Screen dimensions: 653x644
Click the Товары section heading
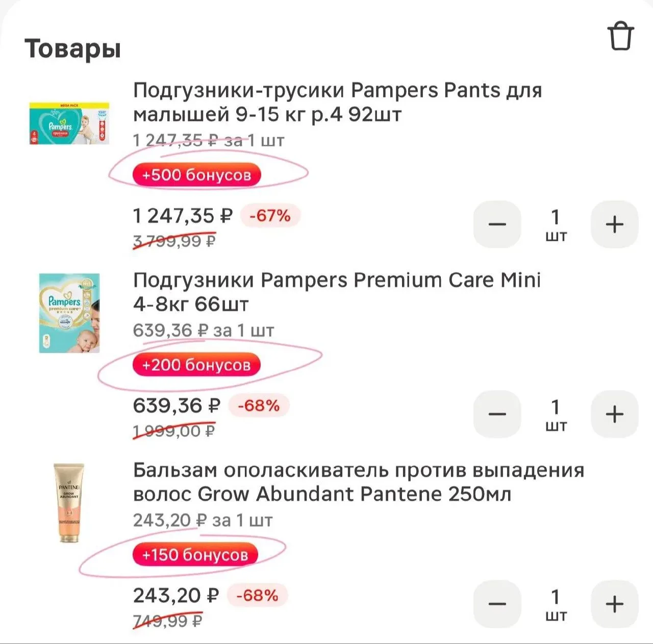[x=72, y=49]
